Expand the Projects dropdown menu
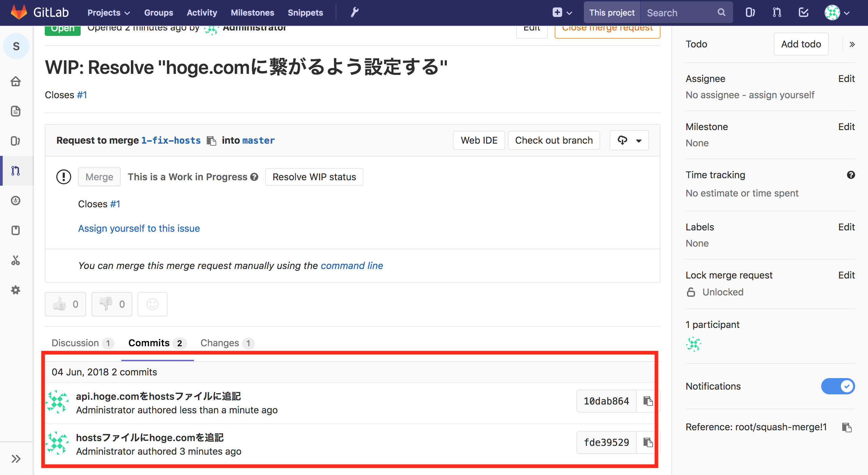This screenshot has height=475, width=868. tap(108, 13)
